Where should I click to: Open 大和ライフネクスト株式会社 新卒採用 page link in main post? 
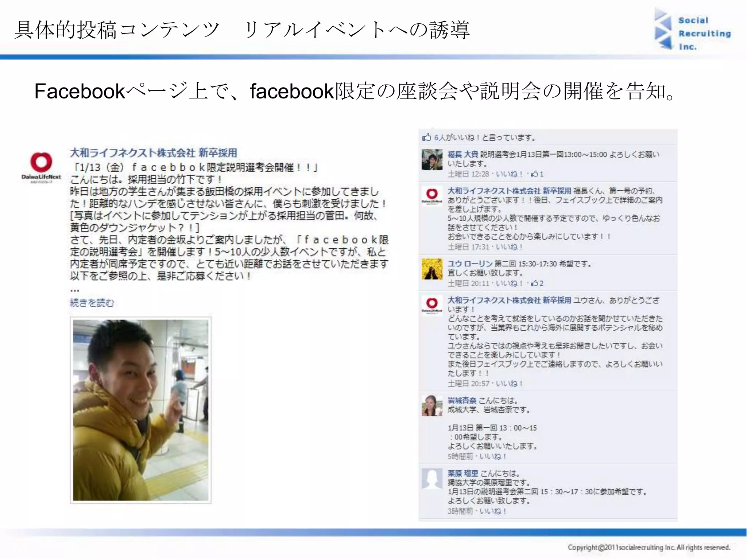153,153
